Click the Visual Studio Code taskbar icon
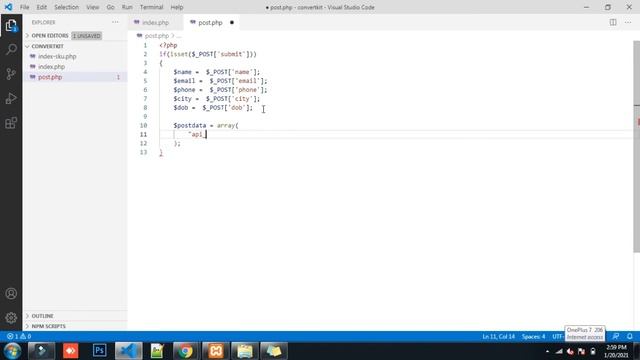The height and width of the screenshot is (360, 640). 128,351
